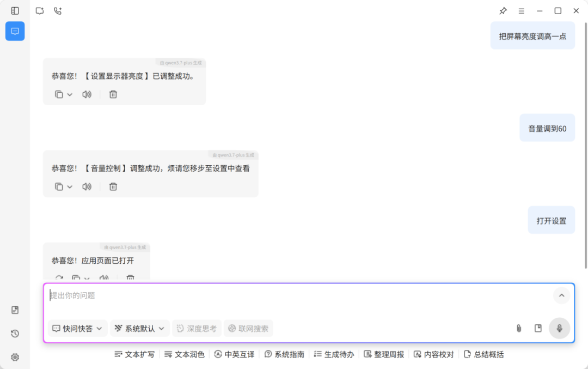The height and width of the screenshot is (369, 588).
Task: Open conversation history in sidebar
Action: (x=15, y=334)
